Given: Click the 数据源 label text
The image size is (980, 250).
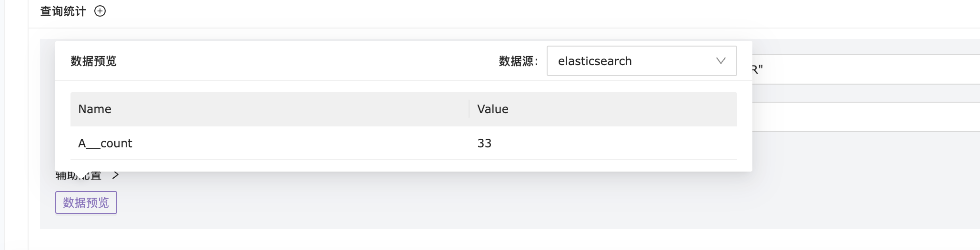Looking at the screenshot, I should point(518,61).
